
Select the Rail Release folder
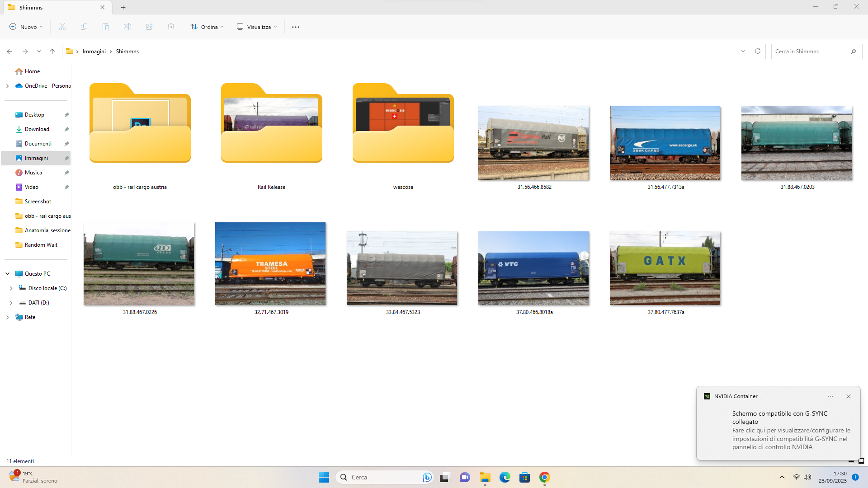pyautogui.click(x=272, y=136)
